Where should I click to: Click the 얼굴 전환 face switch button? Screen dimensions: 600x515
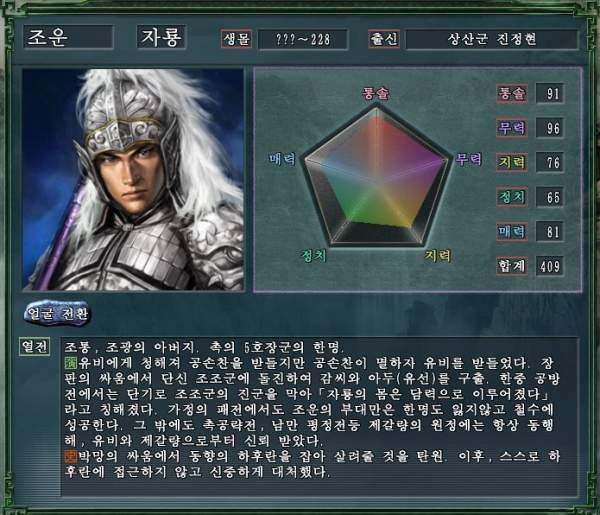(57, 314)
